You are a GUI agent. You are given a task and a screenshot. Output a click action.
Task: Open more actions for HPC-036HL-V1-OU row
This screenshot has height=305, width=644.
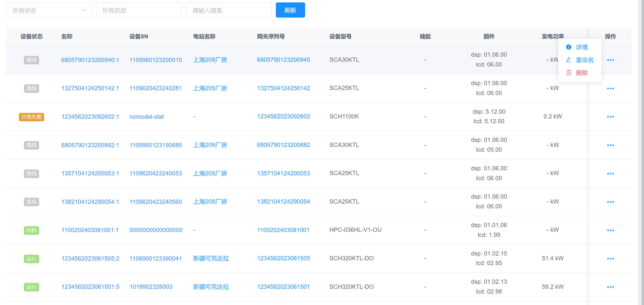[610, 230]
